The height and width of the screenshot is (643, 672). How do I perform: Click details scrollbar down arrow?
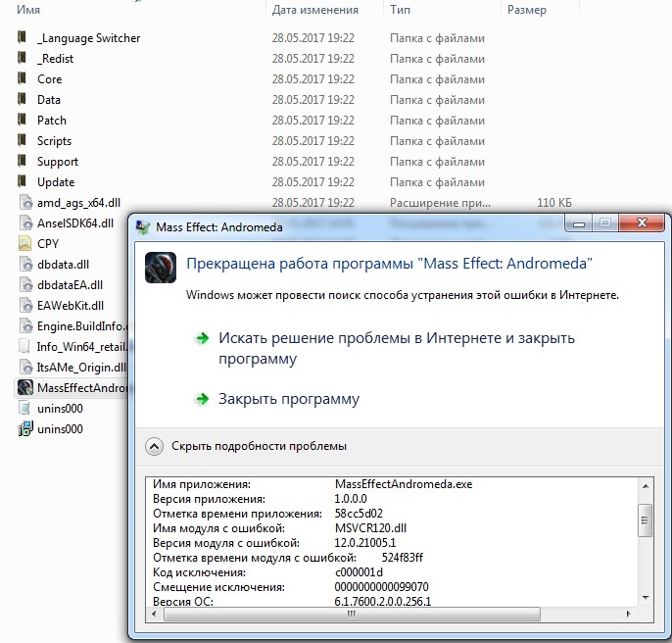pos(646,598)
